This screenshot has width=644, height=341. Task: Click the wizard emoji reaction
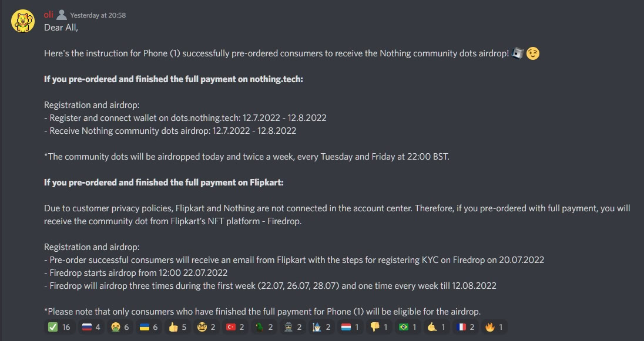[x=321, y=328]
